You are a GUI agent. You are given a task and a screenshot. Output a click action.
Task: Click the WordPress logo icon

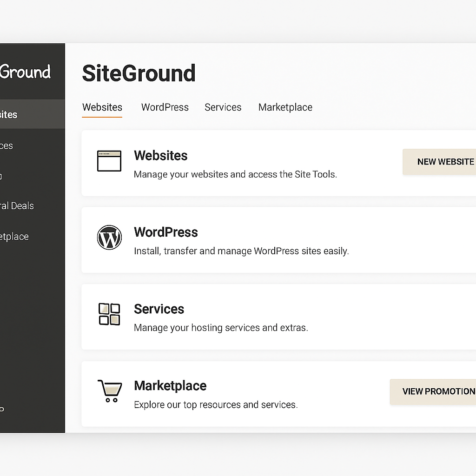[109, 238]
